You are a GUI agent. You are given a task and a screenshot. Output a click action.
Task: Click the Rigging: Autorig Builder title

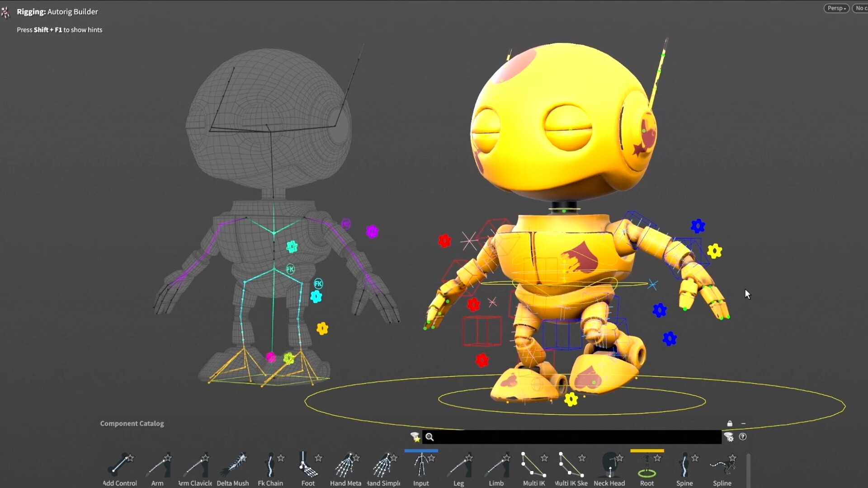tap(57, 11)
